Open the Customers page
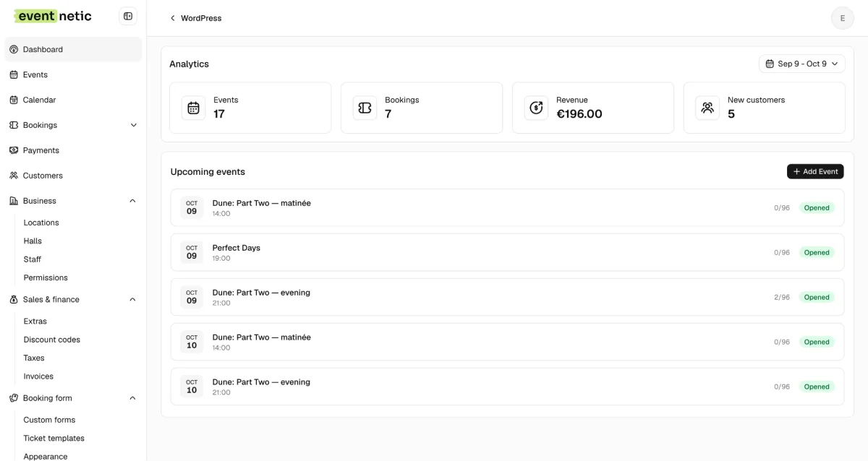 tap(73, 176)
